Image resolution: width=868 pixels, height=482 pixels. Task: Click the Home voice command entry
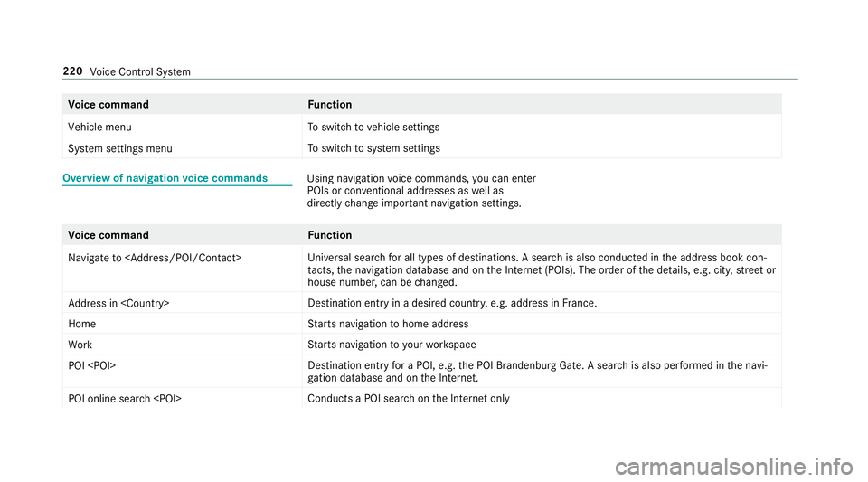click(x=82, y=324)
